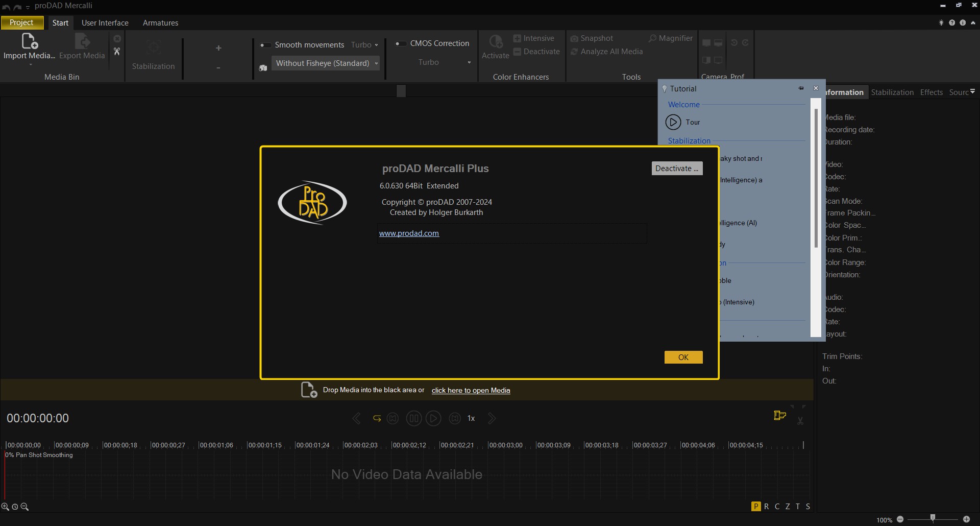The width and height of the screenshot is (980, 526).
Task: Click the 'click here to open Media' link
Action: pyautogui.click(x=471, y=390)
